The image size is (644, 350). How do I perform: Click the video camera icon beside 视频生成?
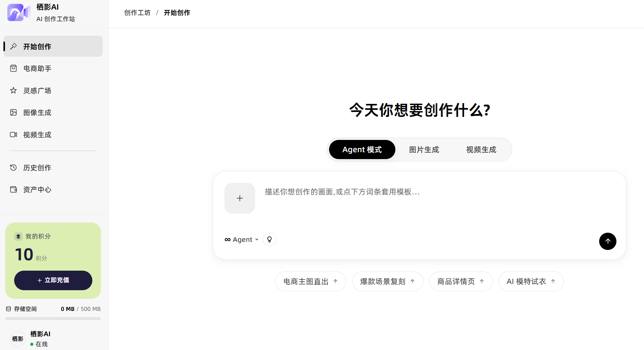[13, 135]
